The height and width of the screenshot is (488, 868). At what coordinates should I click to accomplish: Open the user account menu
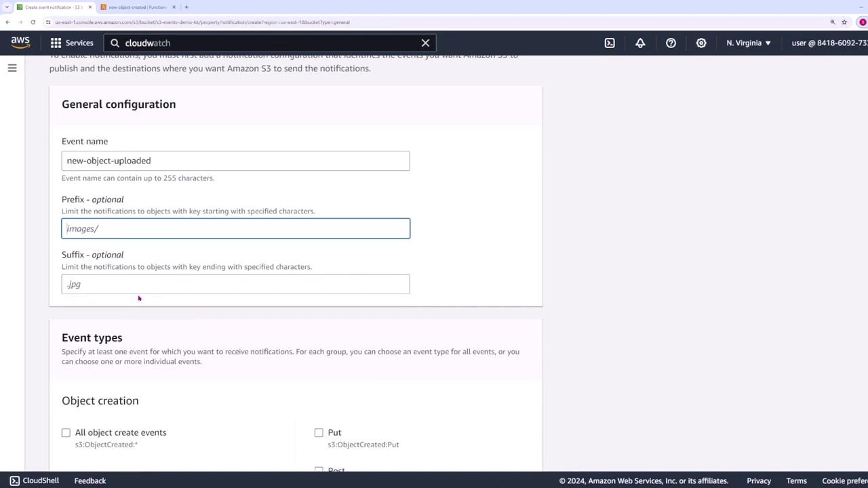coord(829,43)
